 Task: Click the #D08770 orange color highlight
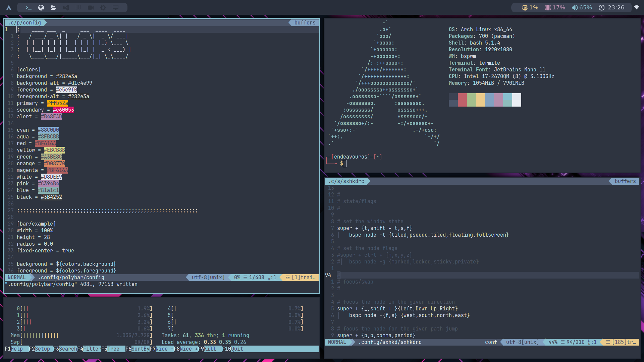[x=54, y=163]
